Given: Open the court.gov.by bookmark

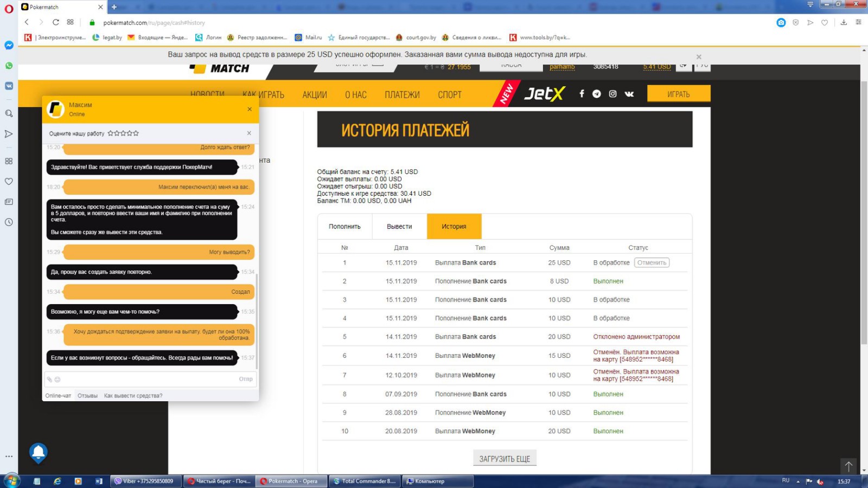Looking at the screenshot, I should 416,37.
